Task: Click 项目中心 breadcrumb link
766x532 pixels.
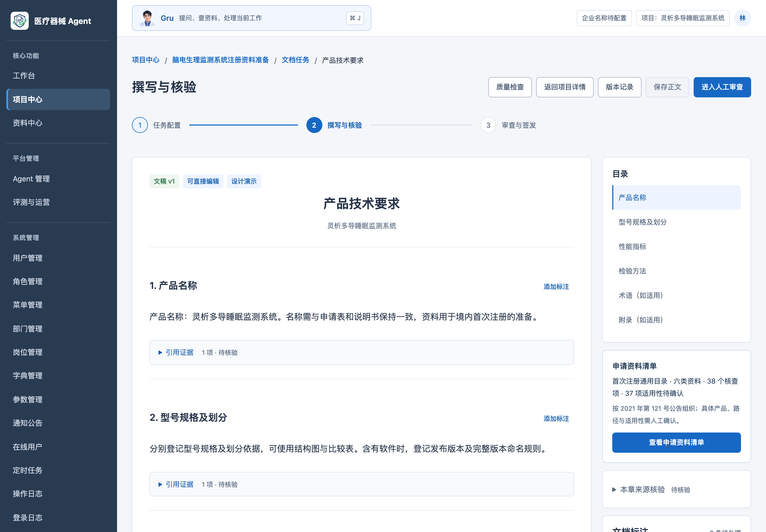Action: click(x=146, y=60)
